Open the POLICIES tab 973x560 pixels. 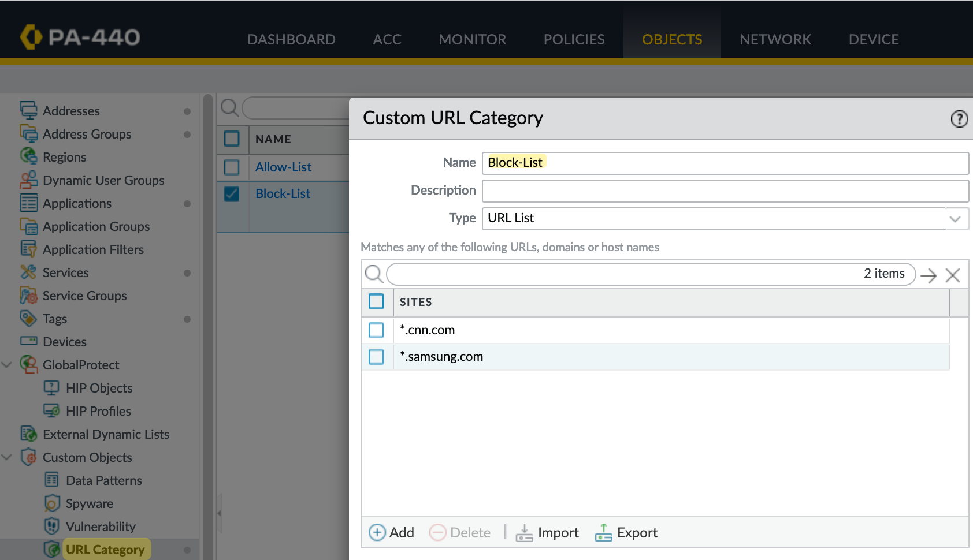point(573,39)
